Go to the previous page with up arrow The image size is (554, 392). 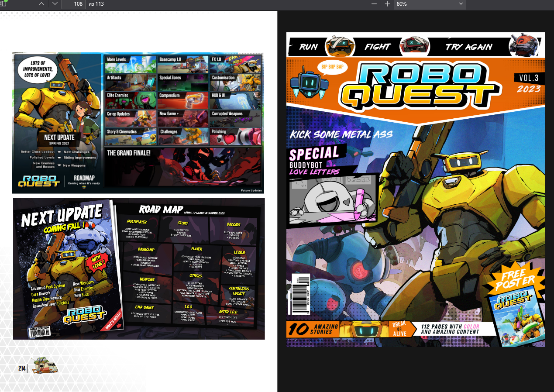pyautogui.click(x=41, y=4)
